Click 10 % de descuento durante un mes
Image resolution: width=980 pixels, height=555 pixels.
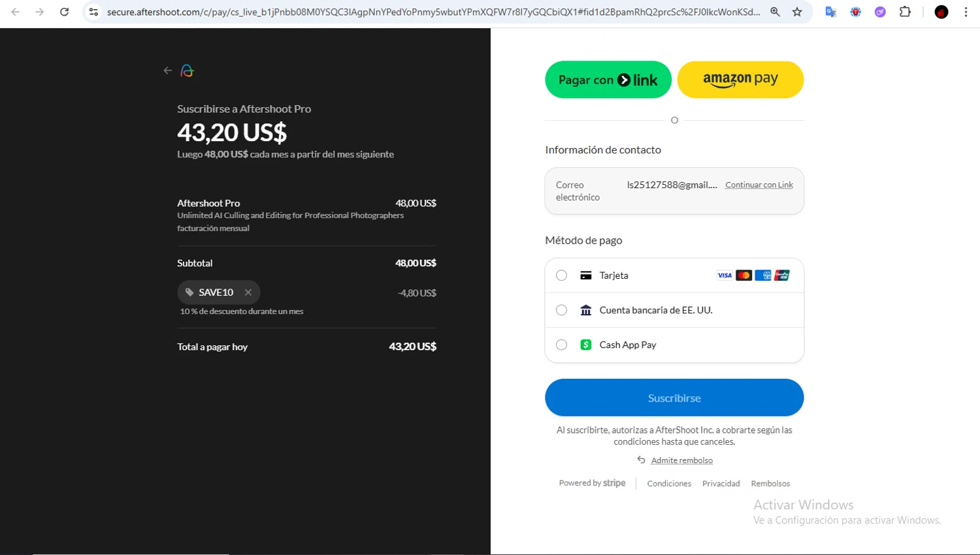pos(242,311)
